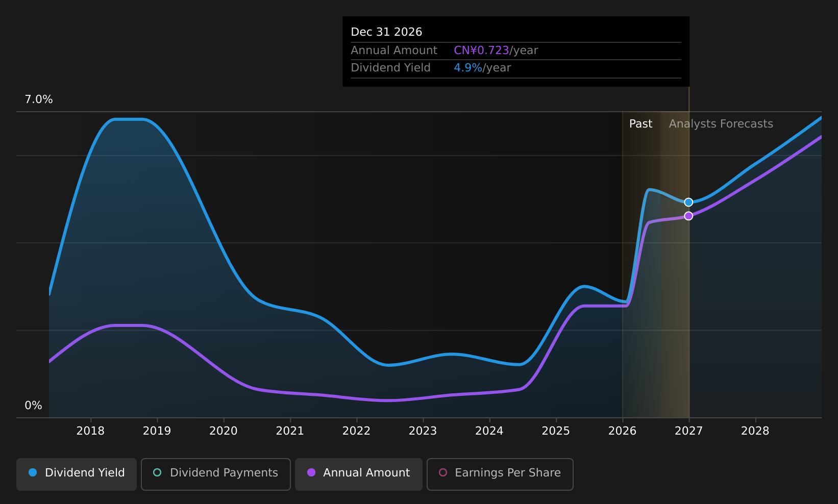Click the blue Dividend Yield data point

point(688,203)
